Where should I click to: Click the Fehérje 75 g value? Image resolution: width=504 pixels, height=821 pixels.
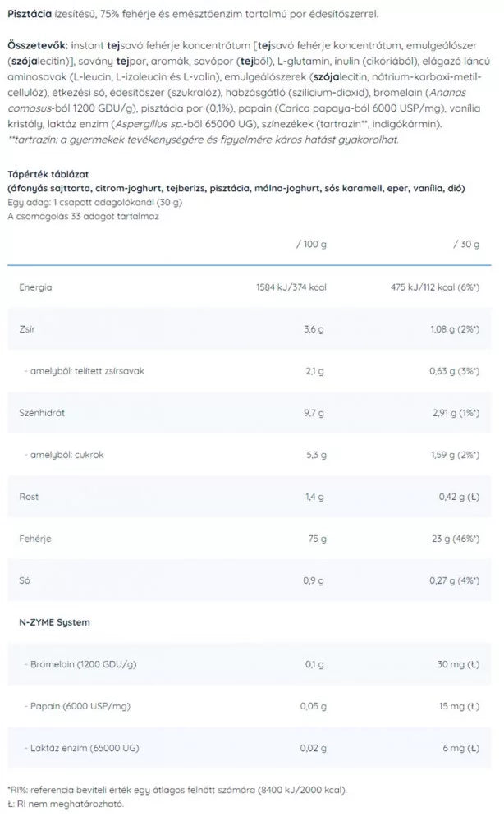coord(317,539)
